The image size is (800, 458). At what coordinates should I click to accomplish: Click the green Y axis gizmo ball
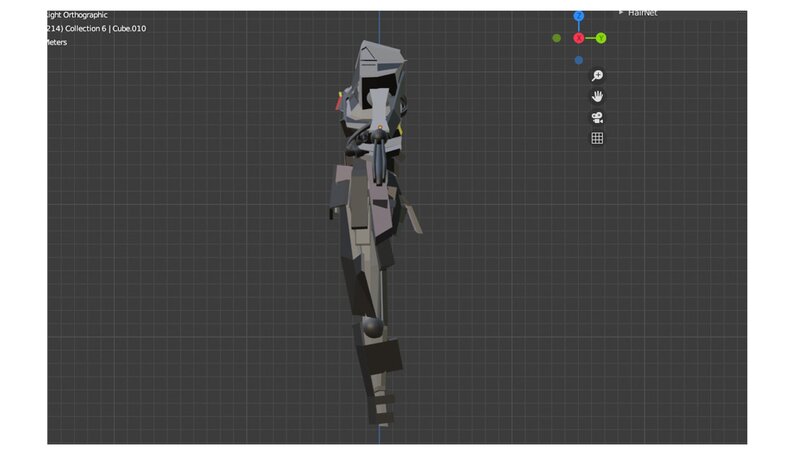tap(601, 38)
